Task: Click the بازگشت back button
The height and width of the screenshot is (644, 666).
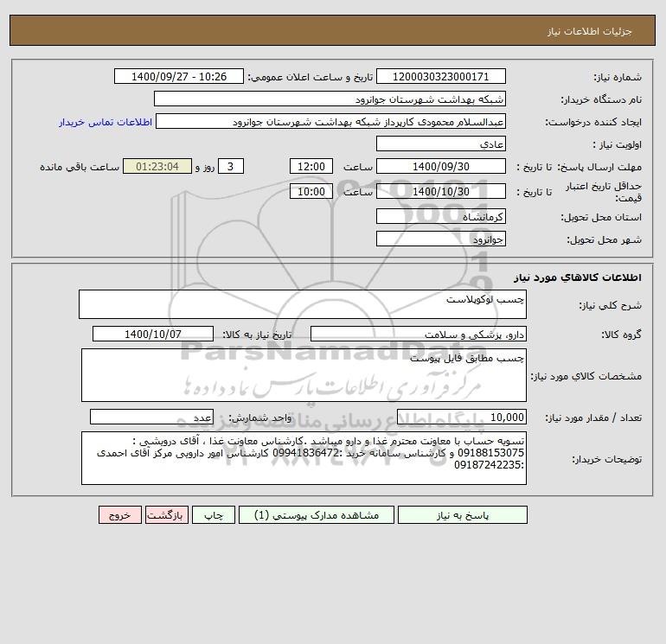Action: pos(166,515)
